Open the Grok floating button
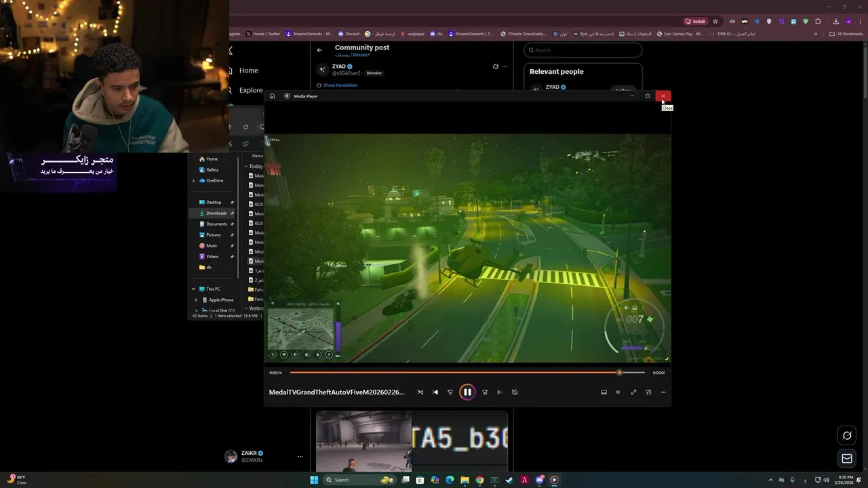The image size is (868, 488). (x=847, y=436)
